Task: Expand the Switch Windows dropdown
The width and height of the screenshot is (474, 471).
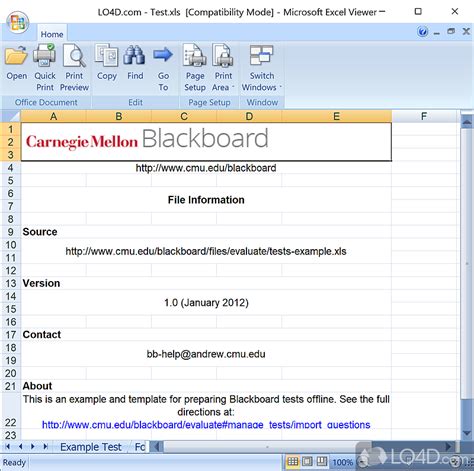Action: coord(262,68)
